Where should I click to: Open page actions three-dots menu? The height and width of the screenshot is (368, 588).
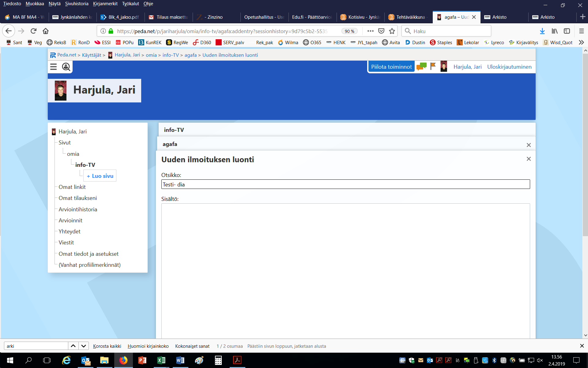click(x=370, y=31)
